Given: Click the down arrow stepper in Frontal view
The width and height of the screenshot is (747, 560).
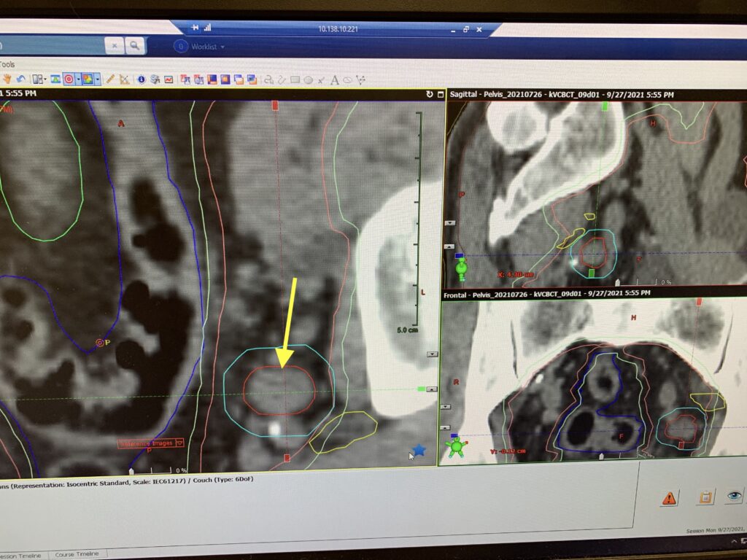Looking at the screenshot, I should coord(446,407).
